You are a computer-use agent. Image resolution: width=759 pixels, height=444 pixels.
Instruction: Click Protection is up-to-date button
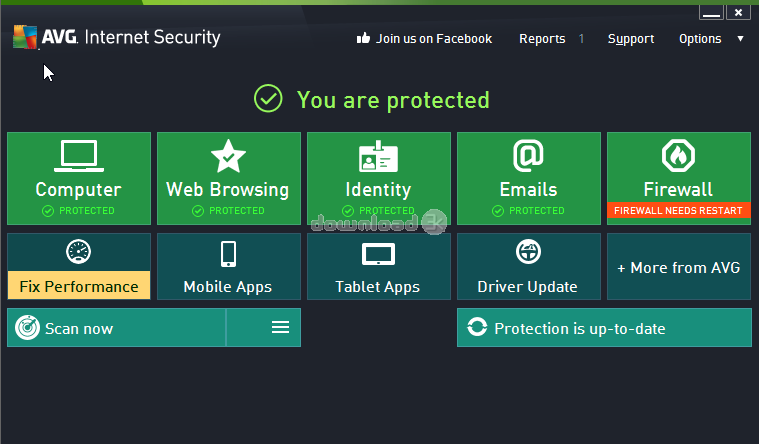604,328
